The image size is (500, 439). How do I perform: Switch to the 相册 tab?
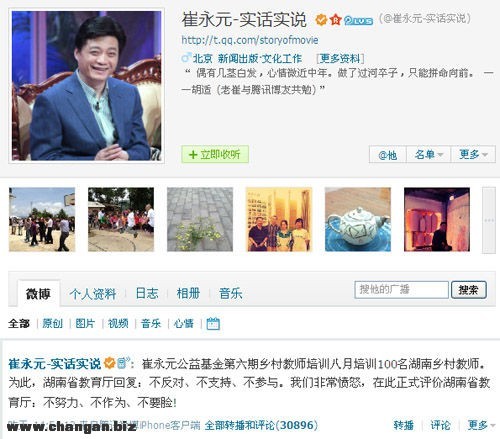point(188,293)
